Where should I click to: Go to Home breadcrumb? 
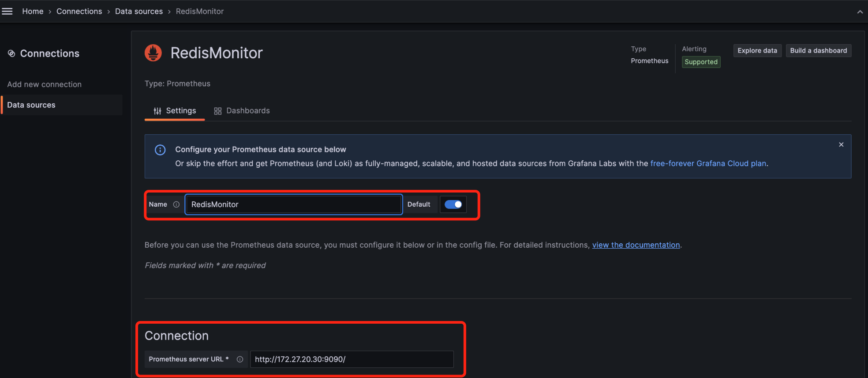coord(33,11)
